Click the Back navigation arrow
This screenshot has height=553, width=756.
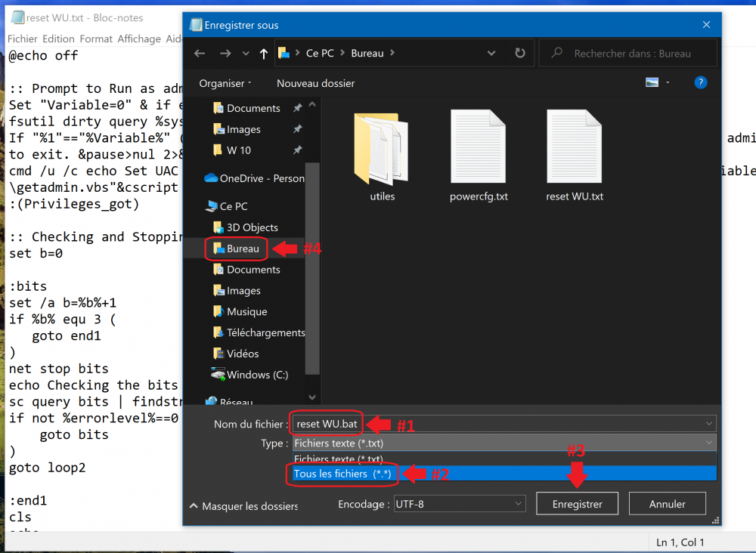(200, 54)
